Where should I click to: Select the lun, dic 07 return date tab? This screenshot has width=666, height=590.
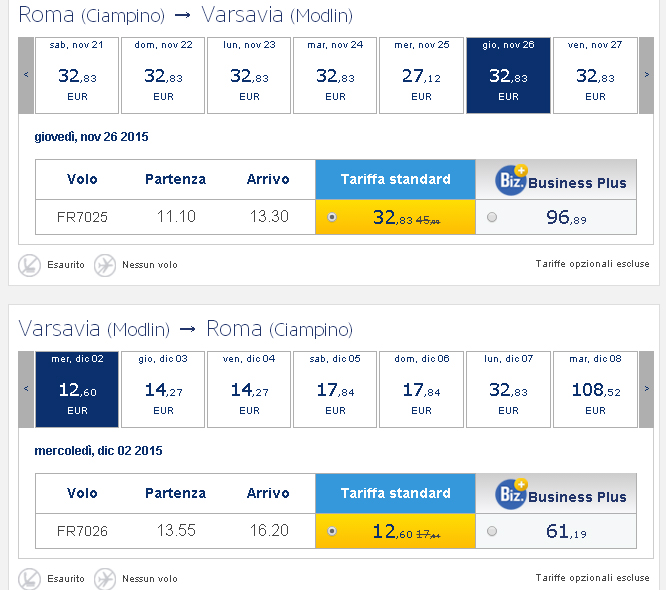(508, 389)
